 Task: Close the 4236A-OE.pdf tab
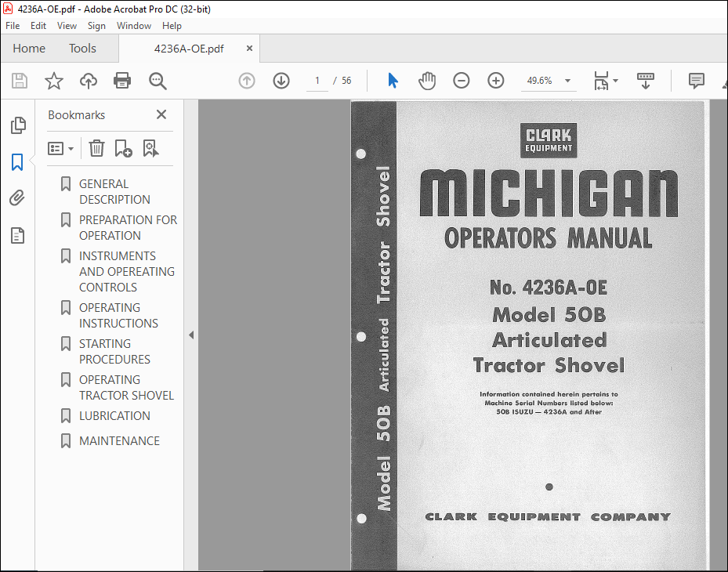249,49
